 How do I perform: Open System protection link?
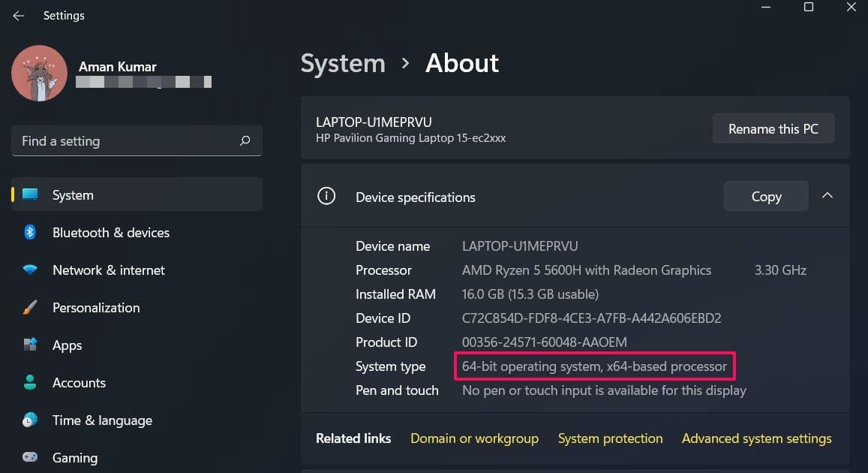[610, 438]
